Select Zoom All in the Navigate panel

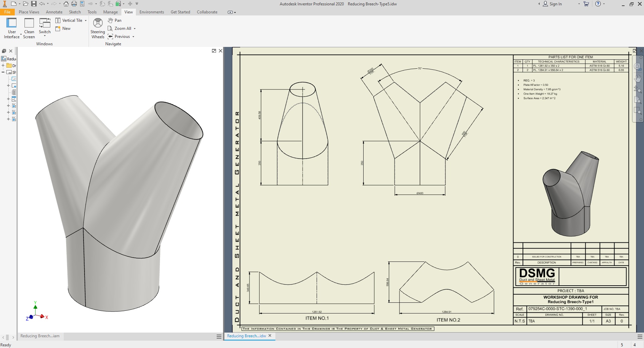point(121,28)
